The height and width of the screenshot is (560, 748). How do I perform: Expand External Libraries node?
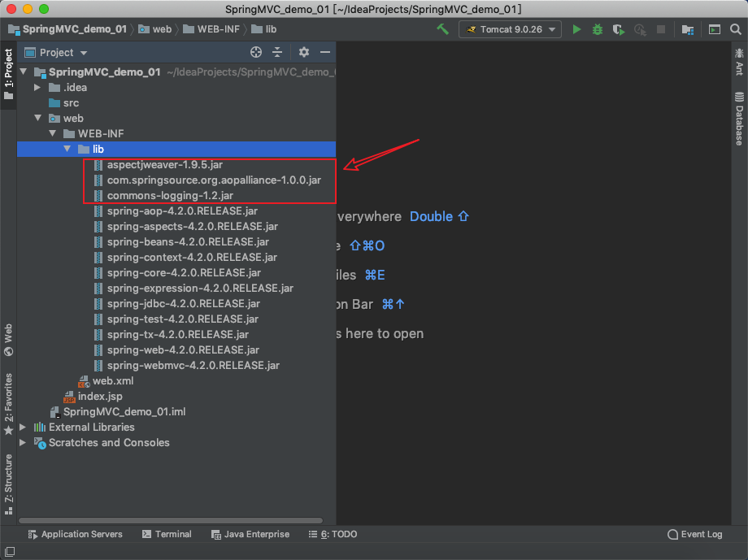click(23, 427)
